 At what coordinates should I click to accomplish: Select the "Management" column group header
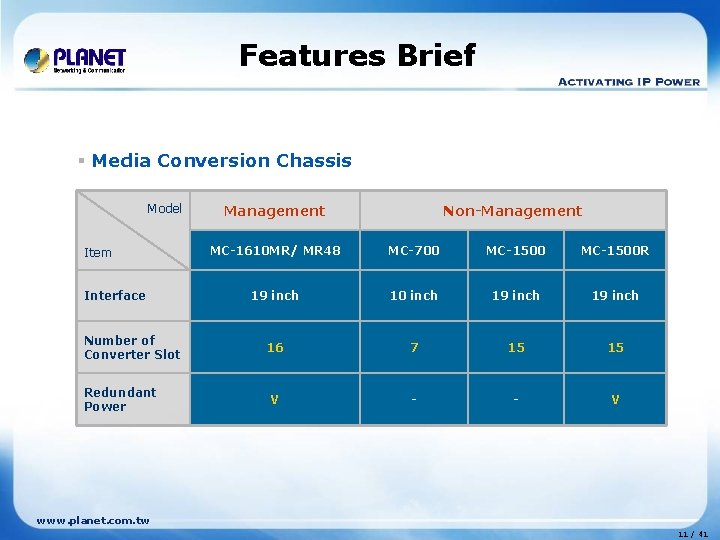(275, 211)
